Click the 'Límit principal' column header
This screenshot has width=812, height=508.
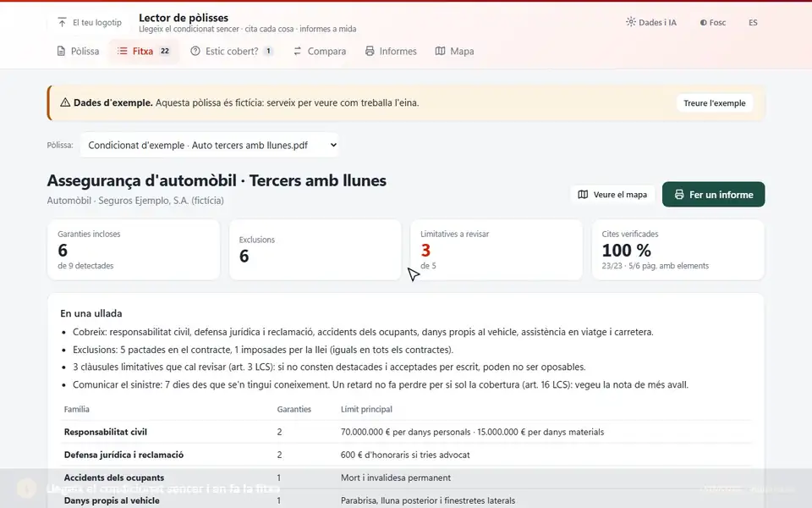click(x=366, y=409)
